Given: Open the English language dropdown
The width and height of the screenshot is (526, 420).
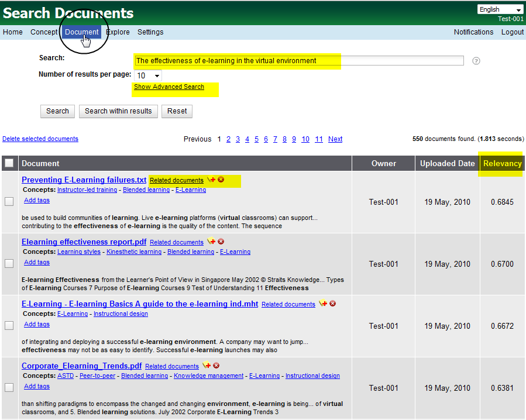Looking at the screenshot, I should 500,9.
